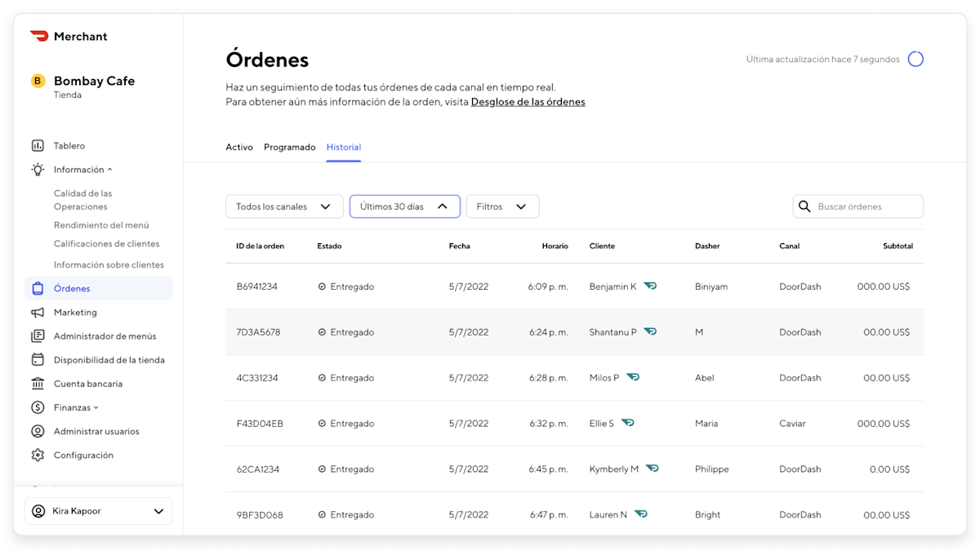
Task: Select Calificaciones de clientes in the sidebar
Action: 107,243
